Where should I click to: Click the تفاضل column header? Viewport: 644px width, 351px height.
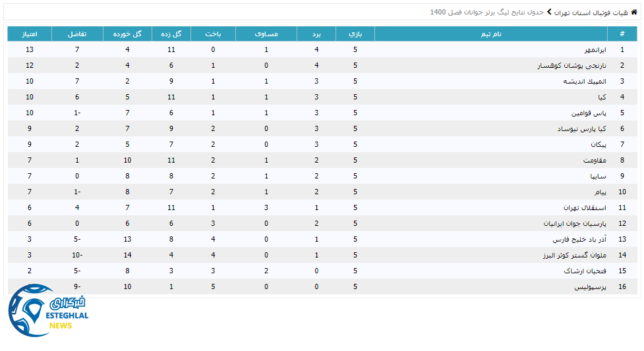(77, 34)
